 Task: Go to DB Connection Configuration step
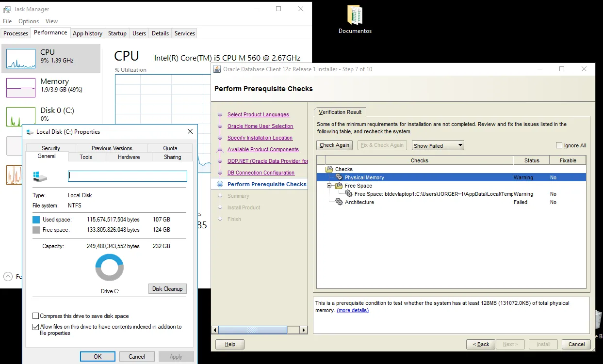point(261,173)
